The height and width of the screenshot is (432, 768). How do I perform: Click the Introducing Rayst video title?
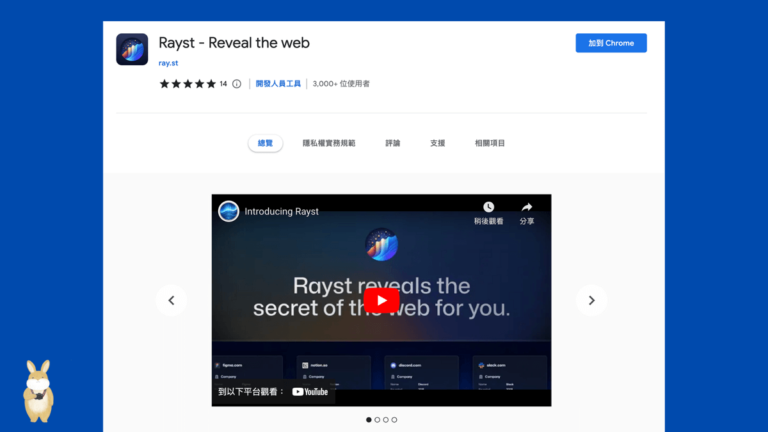pos(282,212)
